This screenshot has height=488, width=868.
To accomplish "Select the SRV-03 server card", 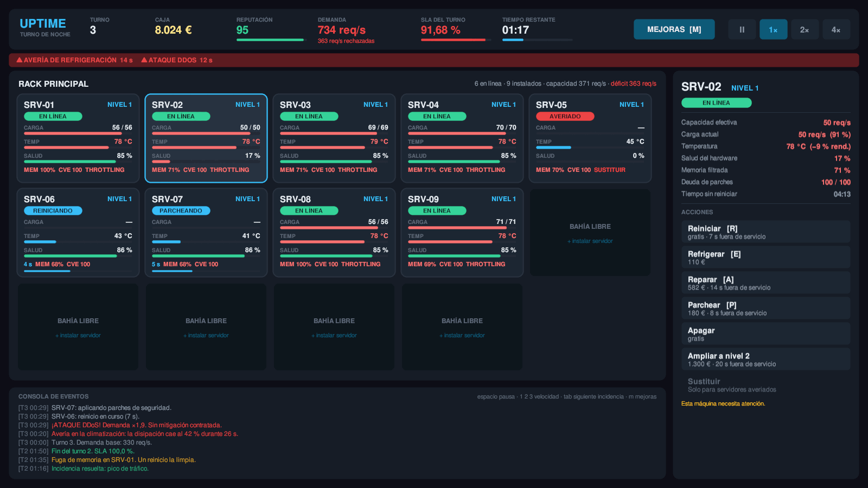I will (x=334, y=138).
